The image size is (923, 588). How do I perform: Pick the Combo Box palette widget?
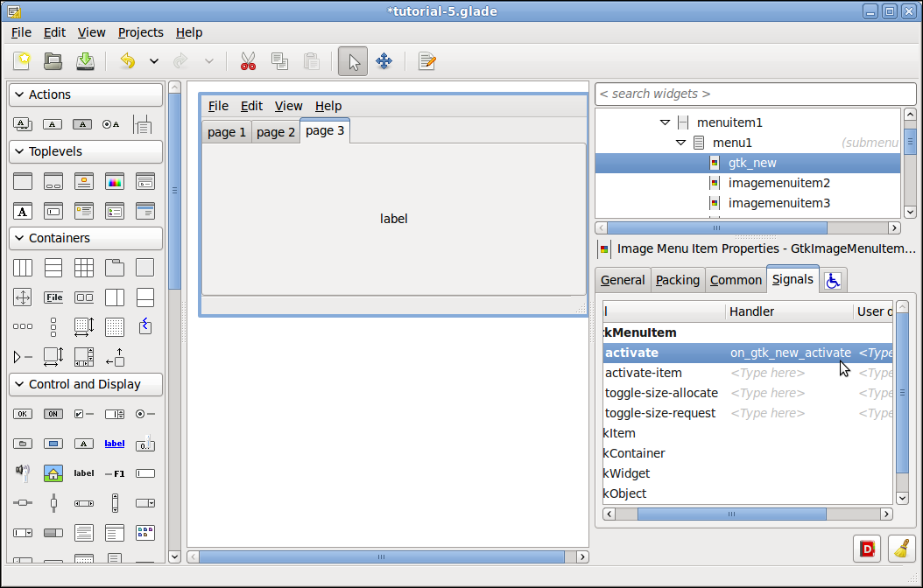[x=144, y=503]
